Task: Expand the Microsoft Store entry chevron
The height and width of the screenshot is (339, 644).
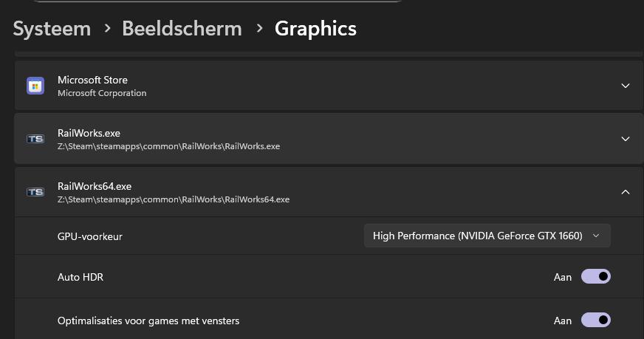Action: pos(625,86)
